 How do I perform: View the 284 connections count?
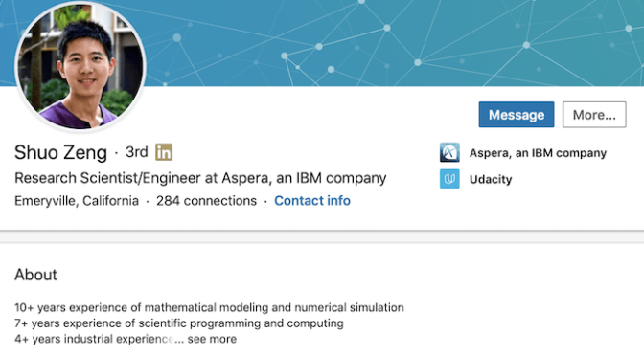(x=206, y=201)
